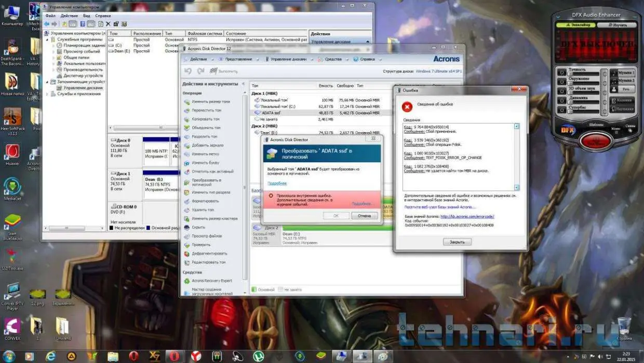This screenshot has height=363, width=644.
Task: Open the Recycle Bin on desktop
Action: tap(624, 329)
